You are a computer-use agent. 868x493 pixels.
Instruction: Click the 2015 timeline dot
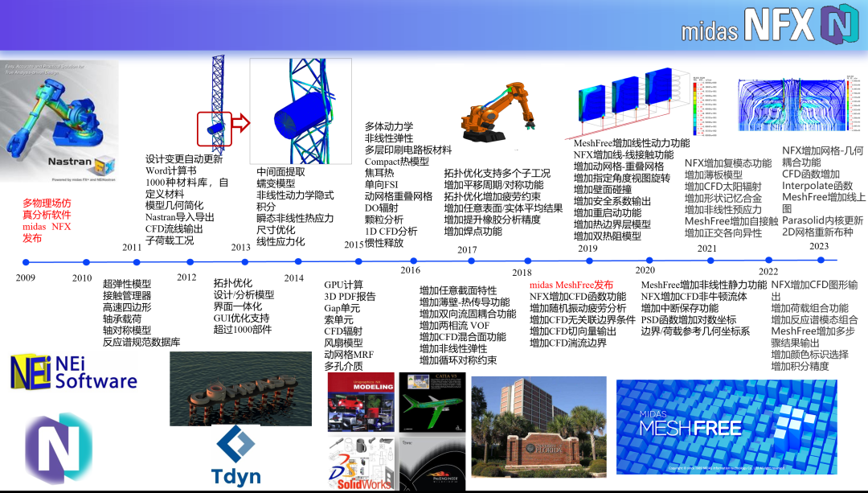coord(358,261)
